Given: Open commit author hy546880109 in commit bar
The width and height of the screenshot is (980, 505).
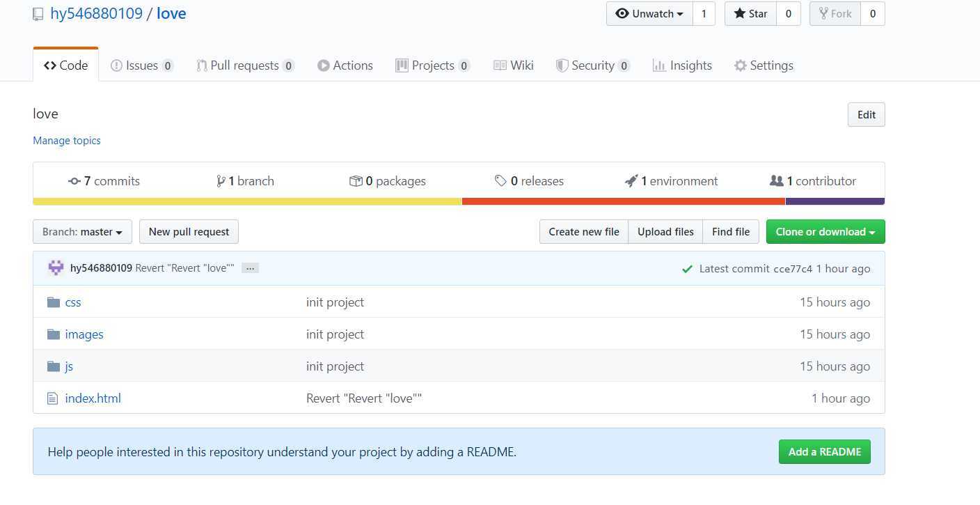Looking at the screenshot, I should pos(101,268).
